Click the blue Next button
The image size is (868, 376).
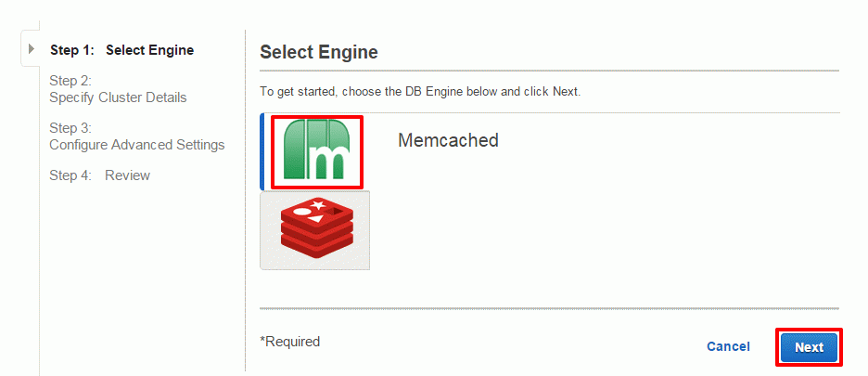[x=809, y=347]
